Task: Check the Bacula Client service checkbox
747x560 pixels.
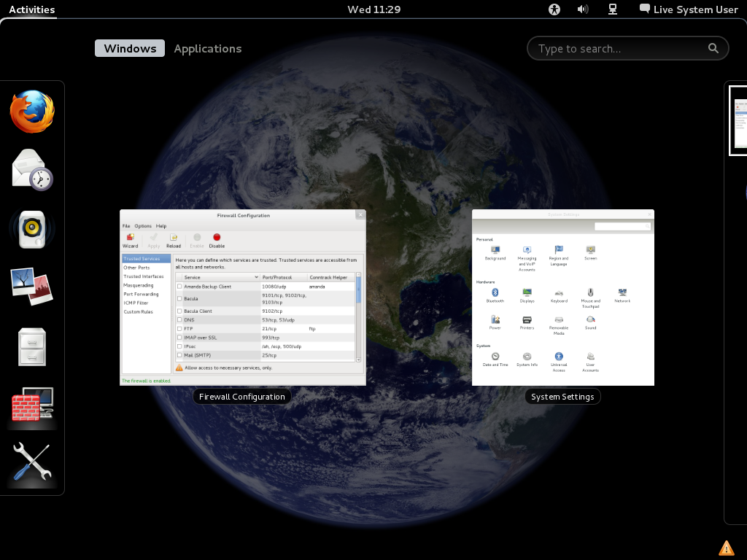Action: click(x=179, y=311)
